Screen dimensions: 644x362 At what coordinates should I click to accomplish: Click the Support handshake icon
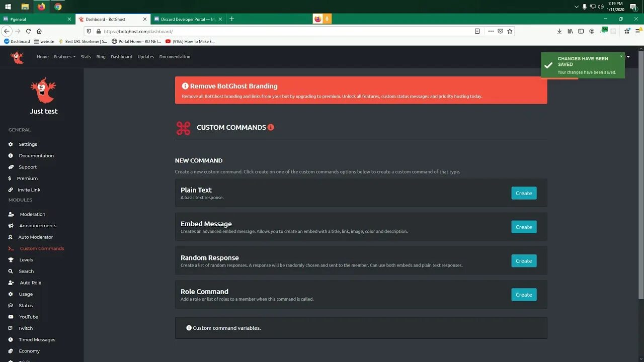(11, 167)
